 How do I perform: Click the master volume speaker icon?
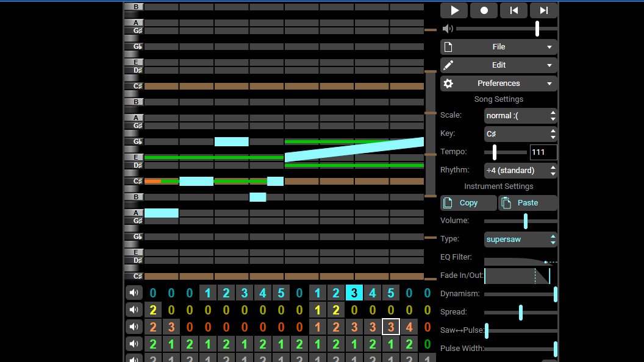click(448, 28)
